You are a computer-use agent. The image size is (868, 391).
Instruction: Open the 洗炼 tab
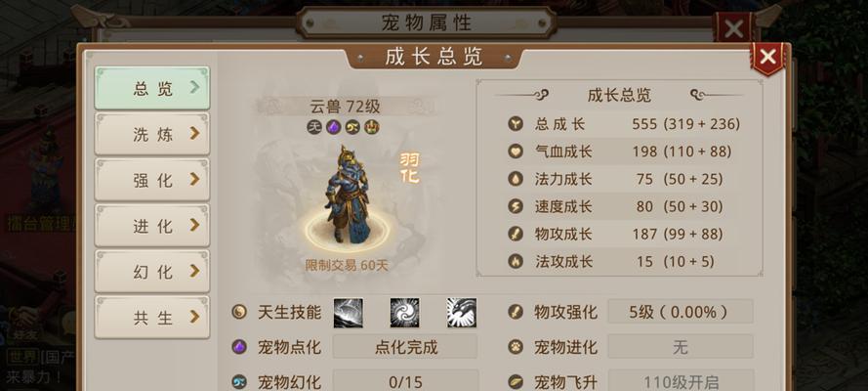[152, 134]
